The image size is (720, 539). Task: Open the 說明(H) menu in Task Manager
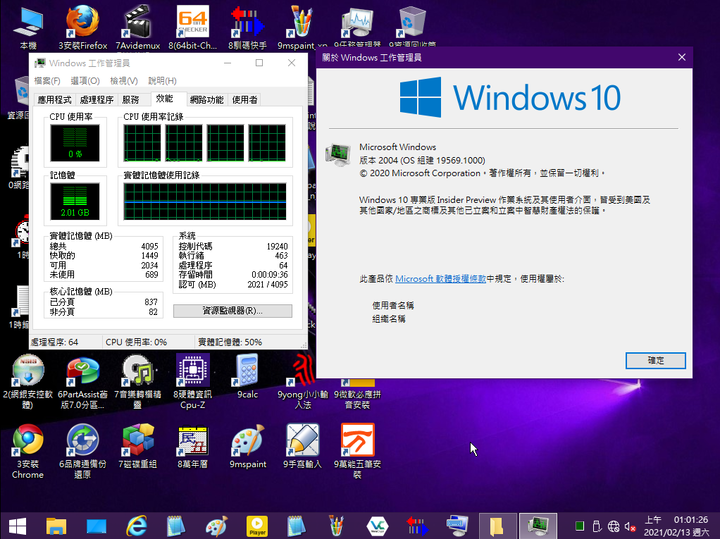tap(162, 81)
